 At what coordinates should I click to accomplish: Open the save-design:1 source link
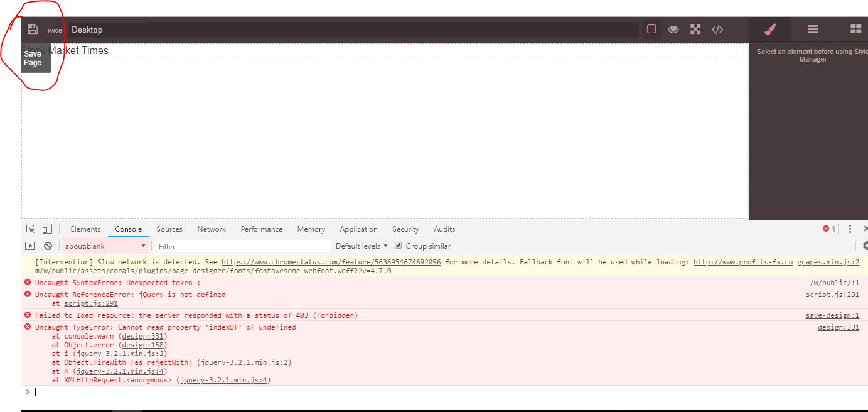(x=832, y=316)
